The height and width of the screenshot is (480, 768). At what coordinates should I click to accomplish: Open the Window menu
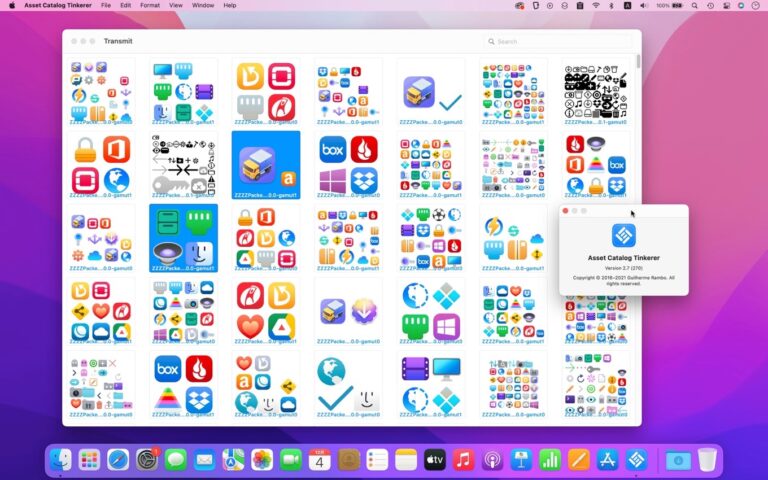202,5
